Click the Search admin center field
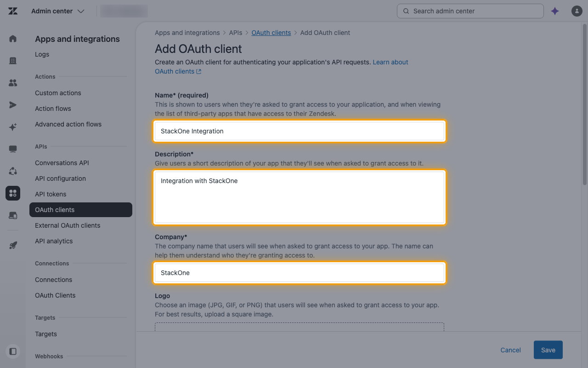Screen dimensions: 588x368 pos(470,11)
